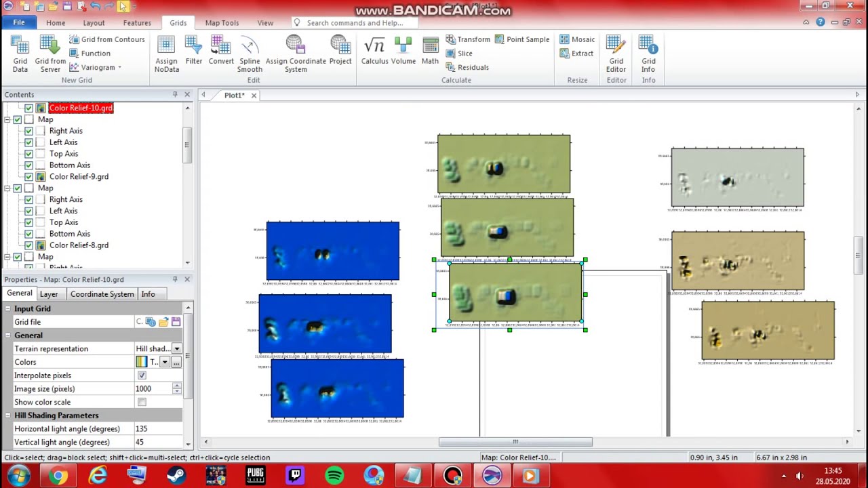The height and width of the screenshot is (488, 868).
Task: Open the Help question mark icon
Action: (x=821, y=22)
